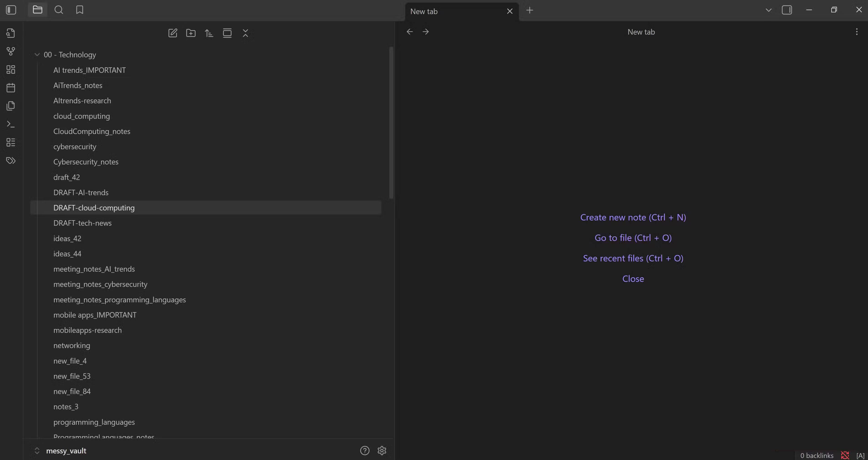The height and width of the screenshot is (460, 868).
Task: Toggle the left sidebar collapse button
Action: pyautogui.click(x=11, y=10)
